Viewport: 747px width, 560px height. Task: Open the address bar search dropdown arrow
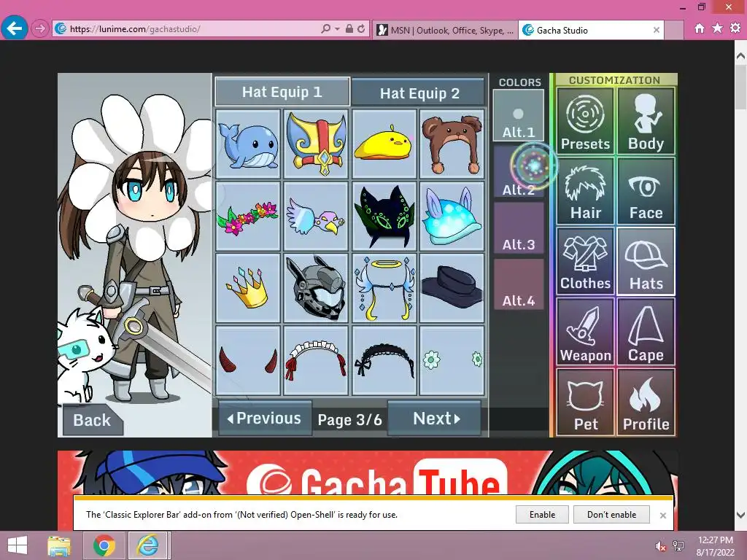[x=337, y=29]
